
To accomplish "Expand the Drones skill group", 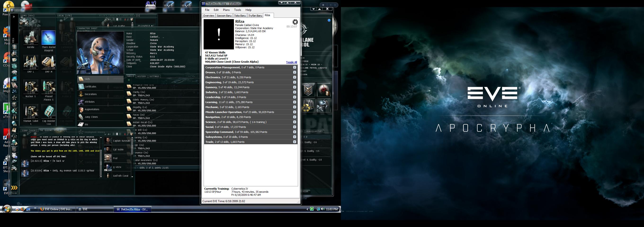I will pyautogui.click(x=295, y=72).
